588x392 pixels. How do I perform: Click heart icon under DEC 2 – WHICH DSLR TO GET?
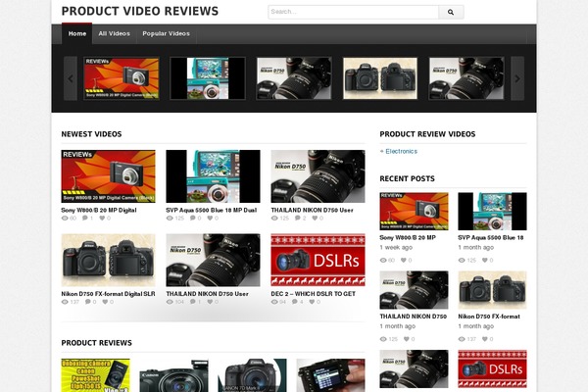tap(312, 302)
